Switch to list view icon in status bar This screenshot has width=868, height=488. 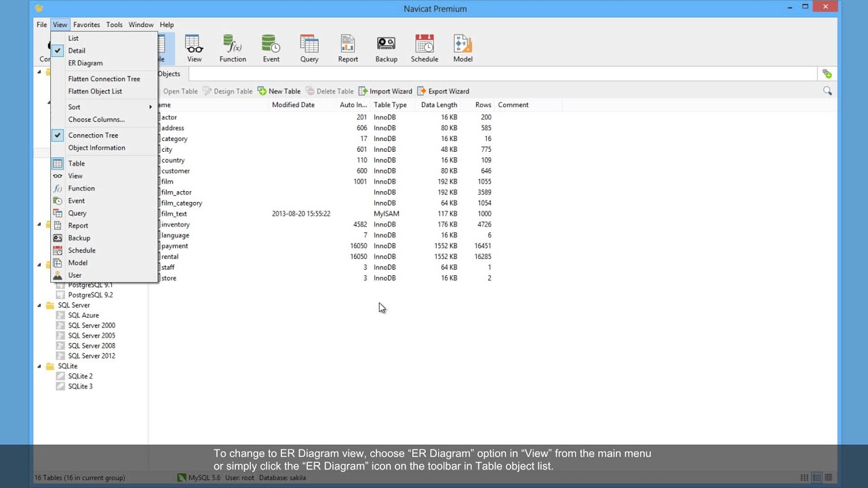pyautogui.click(x=804, y=478)
